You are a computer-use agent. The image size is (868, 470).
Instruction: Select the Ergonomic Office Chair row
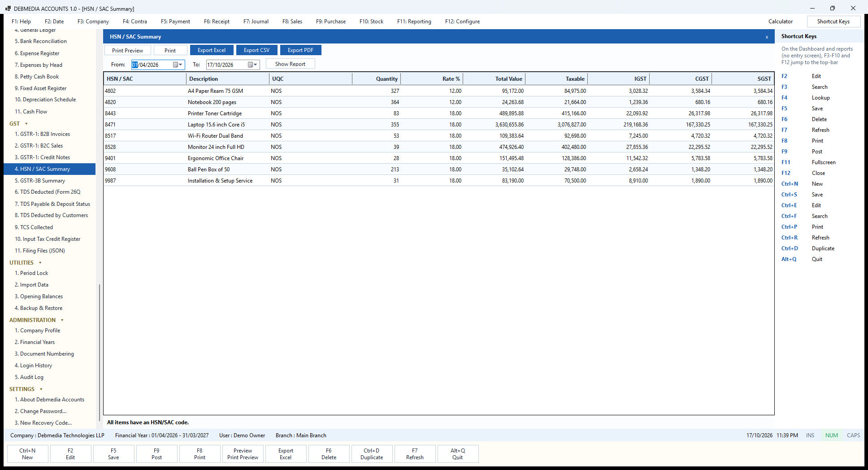point(439,158)
